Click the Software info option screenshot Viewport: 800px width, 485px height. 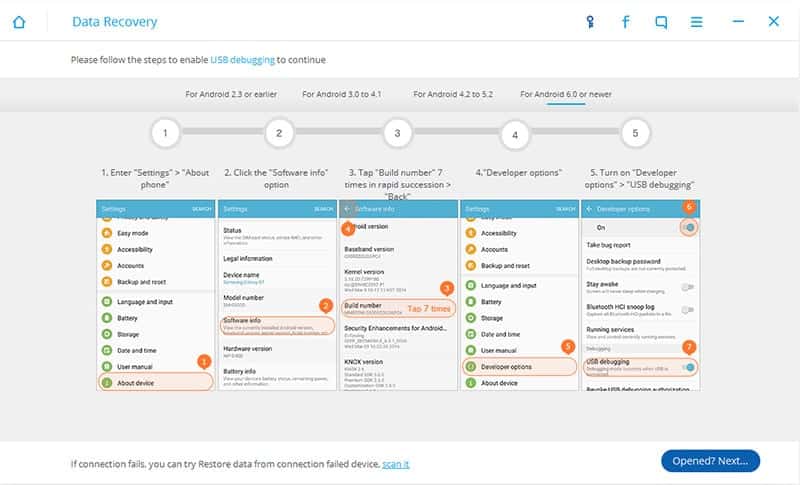pyautogui.click(x=277, y=295)
